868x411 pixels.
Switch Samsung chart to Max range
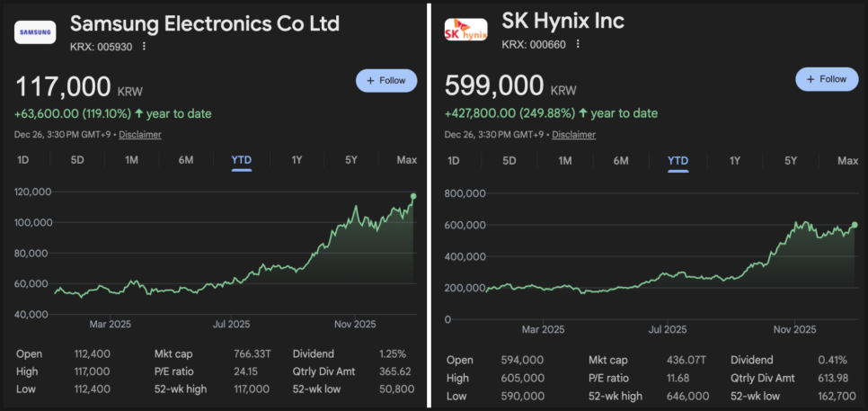[406, 160]
